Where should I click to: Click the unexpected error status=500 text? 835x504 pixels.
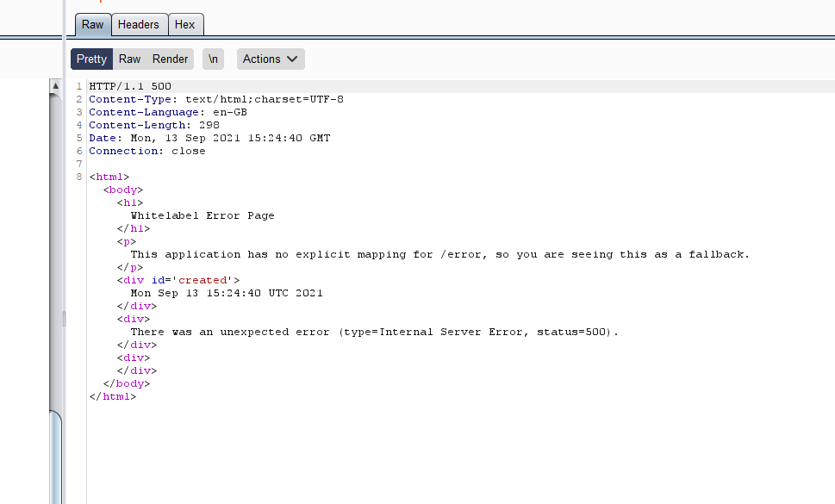[x=374, y=332]
